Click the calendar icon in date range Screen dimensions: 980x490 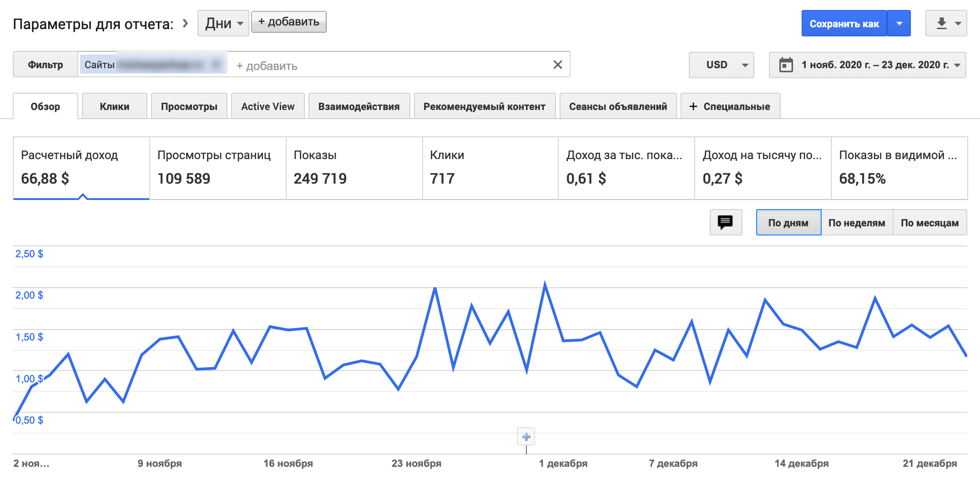click(786, 65)
